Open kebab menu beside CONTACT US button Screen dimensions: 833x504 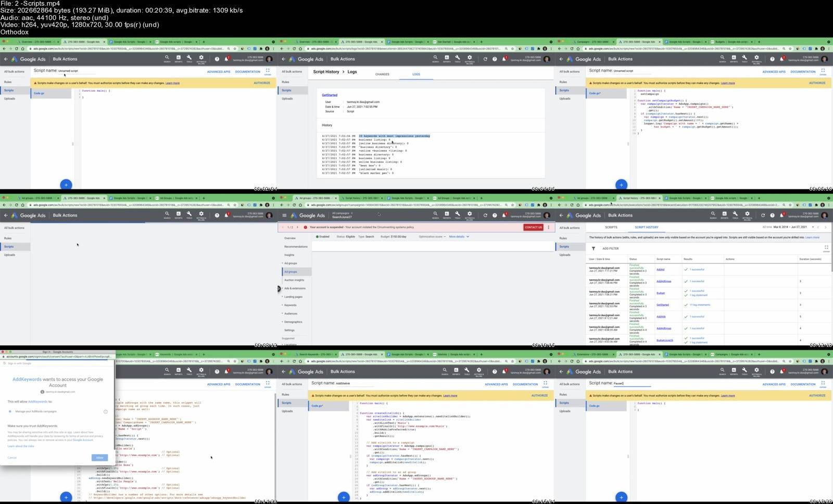click(548, 227)
